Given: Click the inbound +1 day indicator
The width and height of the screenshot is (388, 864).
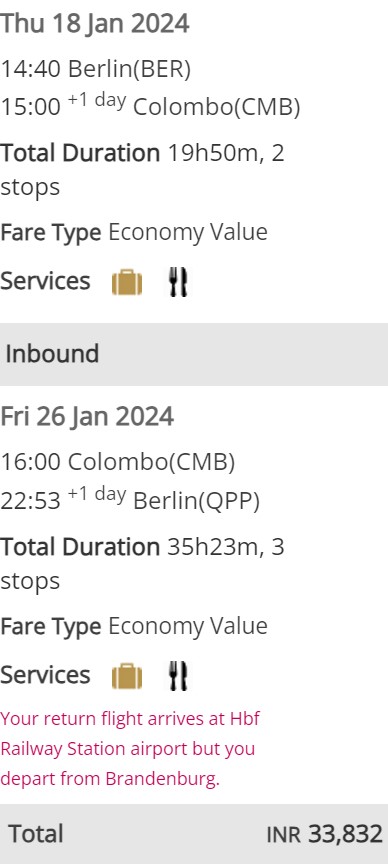Looking at the screenshot, I should point(97,494).
